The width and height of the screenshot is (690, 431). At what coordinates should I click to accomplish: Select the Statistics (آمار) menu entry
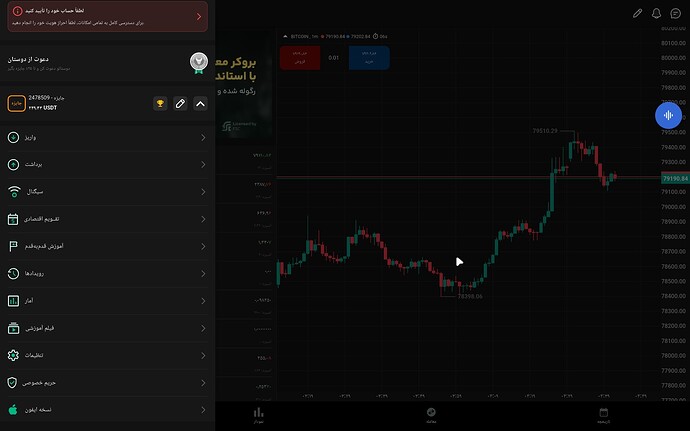point(107,301)
